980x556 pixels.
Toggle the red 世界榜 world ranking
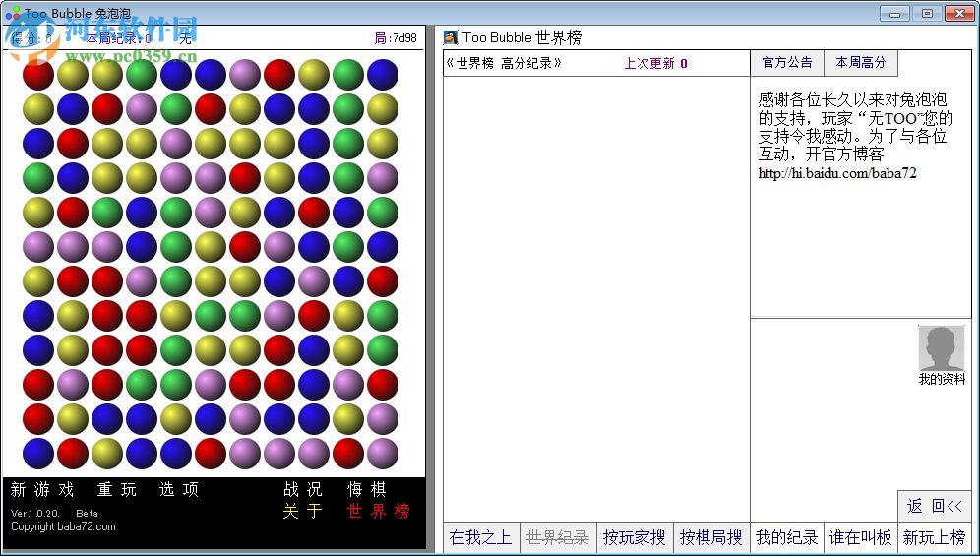[379, 512]
